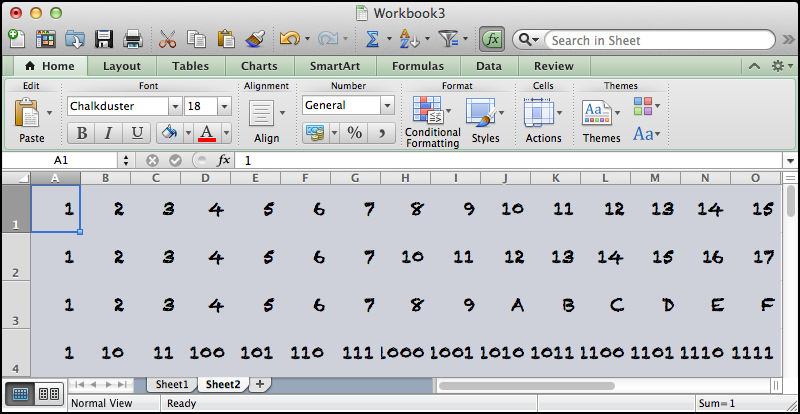Click the Format Painter brush icon

tap(254, 39)
